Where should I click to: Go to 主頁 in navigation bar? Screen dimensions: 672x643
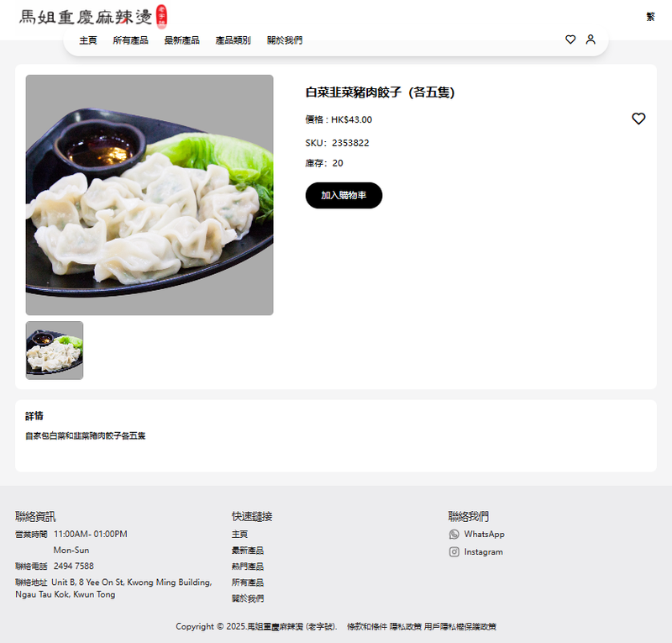point(88,40)
